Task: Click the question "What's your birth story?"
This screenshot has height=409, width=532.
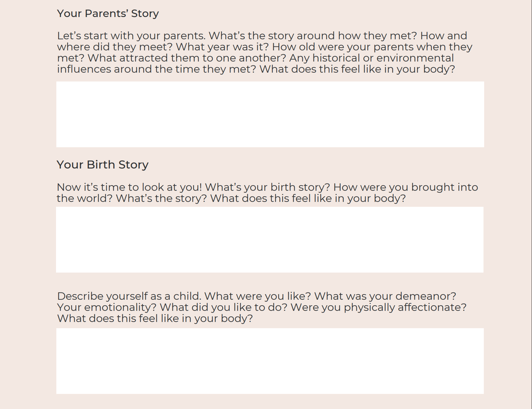Action: 267,187
